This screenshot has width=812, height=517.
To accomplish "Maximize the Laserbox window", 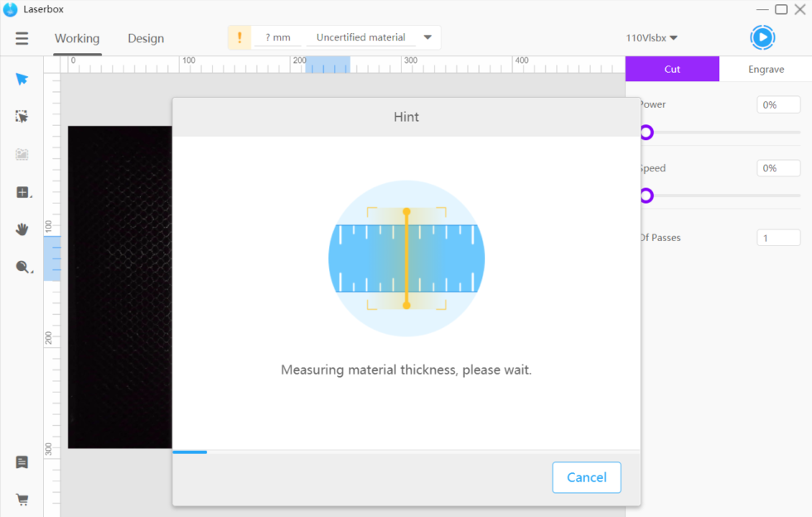I will click(781, 9).
